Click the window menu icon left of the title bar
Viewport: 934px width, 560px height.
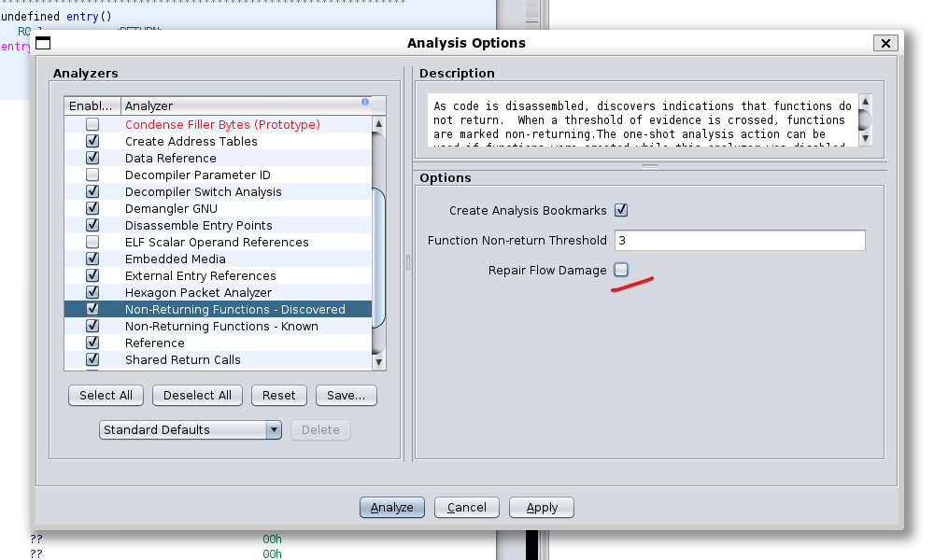(43, 43)
